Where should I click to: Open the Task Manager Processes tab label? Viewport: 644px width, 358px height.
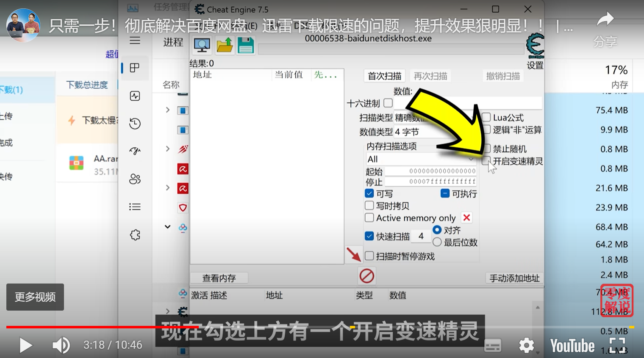(173, 42)
